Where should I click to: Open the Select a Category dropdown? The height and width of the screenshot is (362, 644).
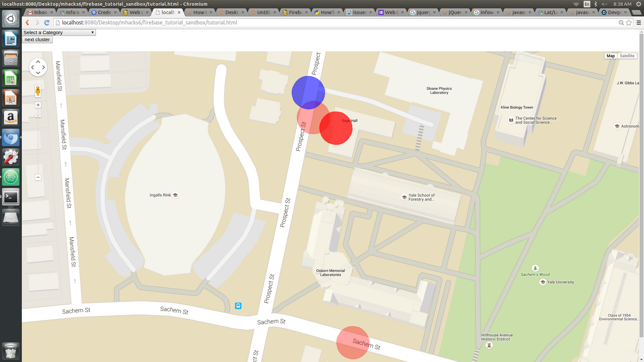coord(59,33)
